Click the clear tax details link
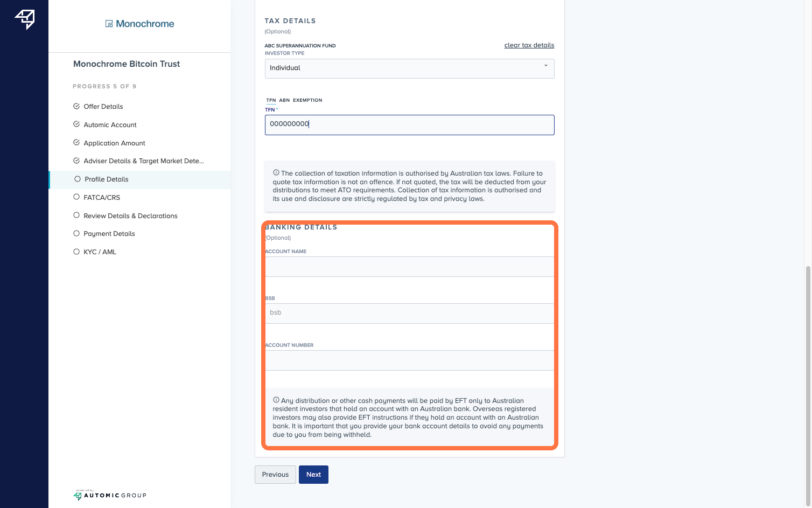812x508 pixels. (x=529, y=45)
